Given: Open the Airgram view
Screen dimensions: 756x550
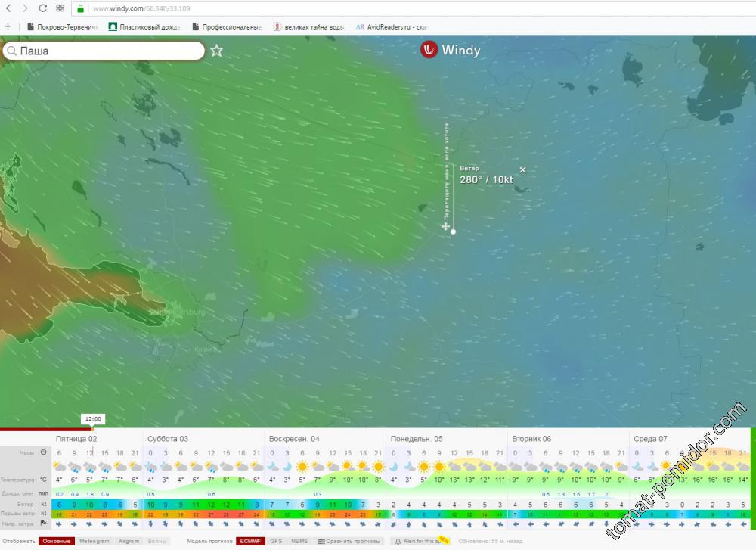Looking at the screenshot, I should click(x=129, y=541).
